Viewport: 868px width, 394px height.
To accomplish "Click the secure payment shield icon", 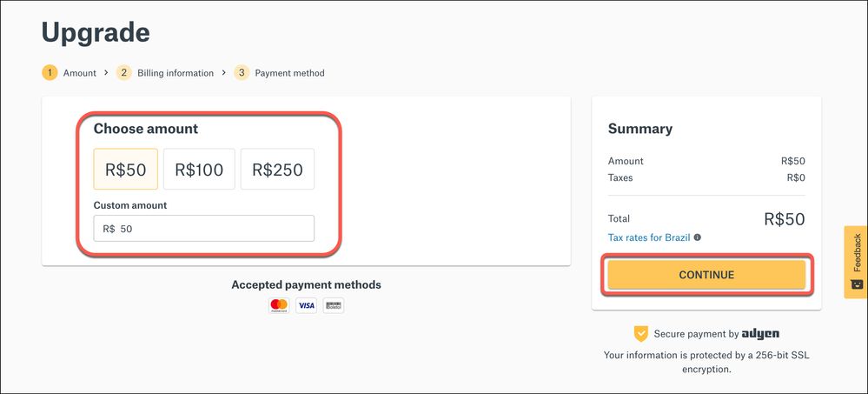I will [x=641, y=333].
